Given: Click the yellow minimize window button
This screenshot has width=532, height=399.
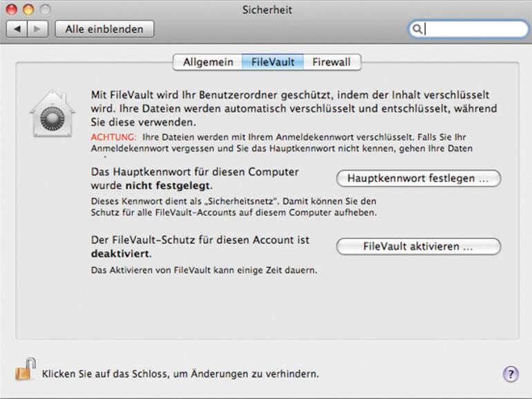Looking at the screenshot, I should coord(28,10).
